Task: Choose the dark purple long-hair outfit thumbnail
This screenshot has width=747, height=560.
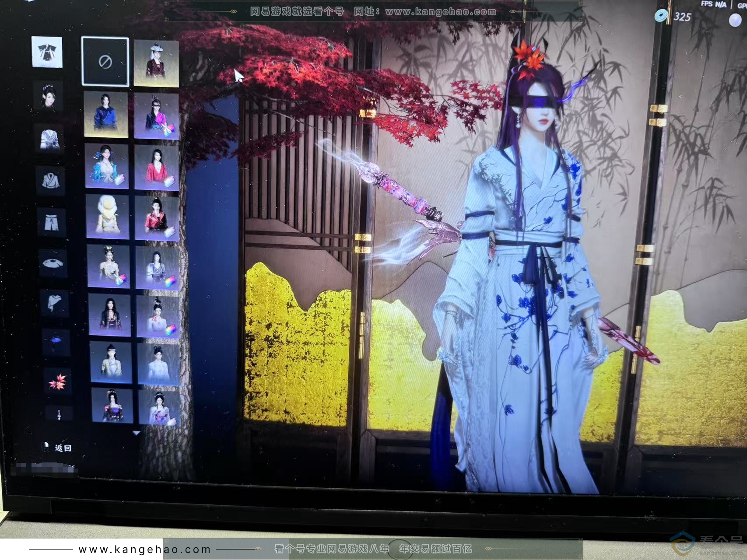Action: pyautogui.click(x=110, y=315)
